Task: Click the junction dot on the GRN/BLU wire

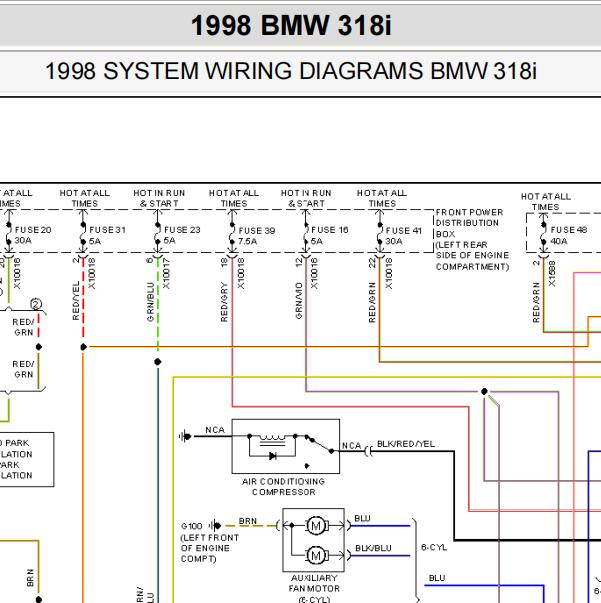Action: pos(158,361)
